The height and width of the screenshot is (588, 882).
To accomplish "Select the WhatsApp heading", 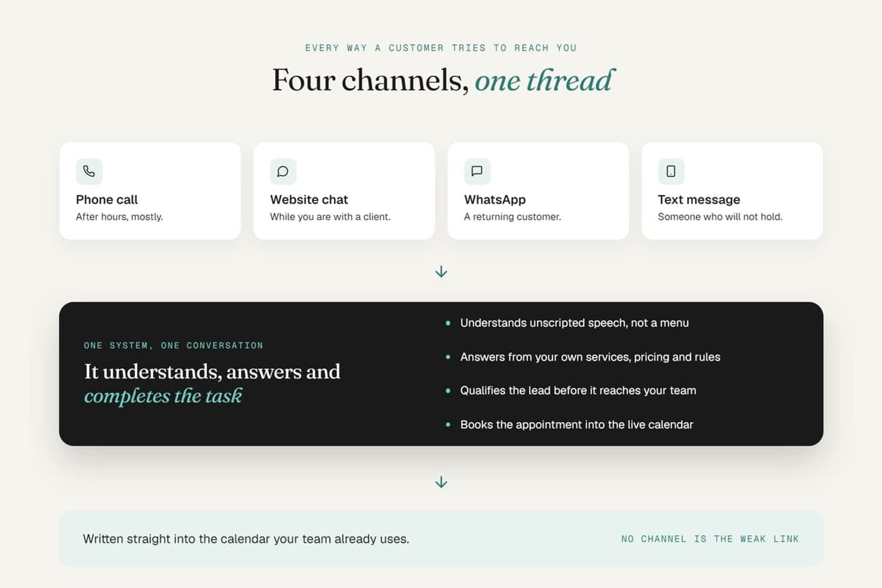I will pyautogui.click(x=495, y=200).
